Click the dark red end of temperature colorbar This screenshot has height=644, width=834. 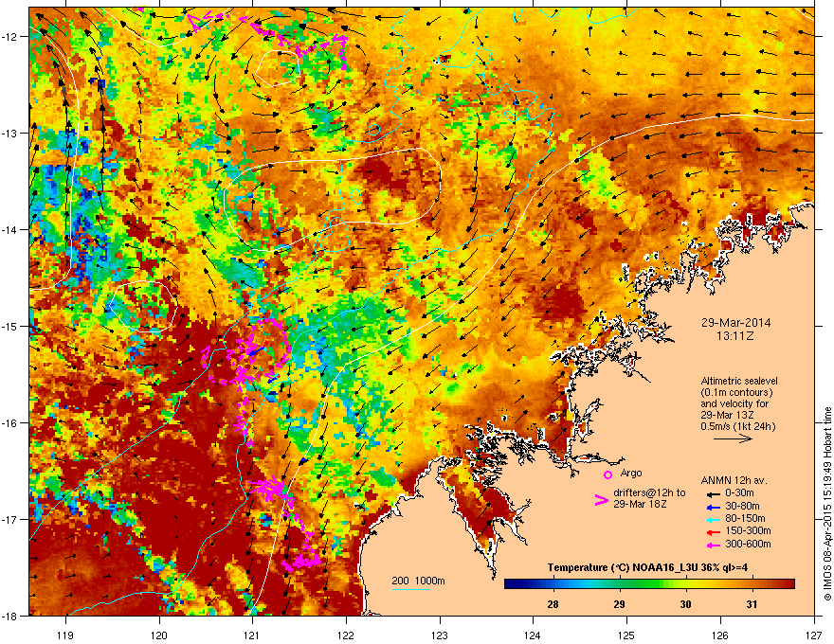[x=789, y=584]
